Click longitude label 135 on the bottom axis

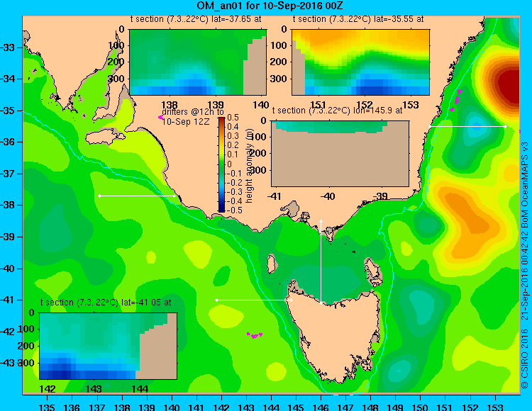click(x=47, y=407)
